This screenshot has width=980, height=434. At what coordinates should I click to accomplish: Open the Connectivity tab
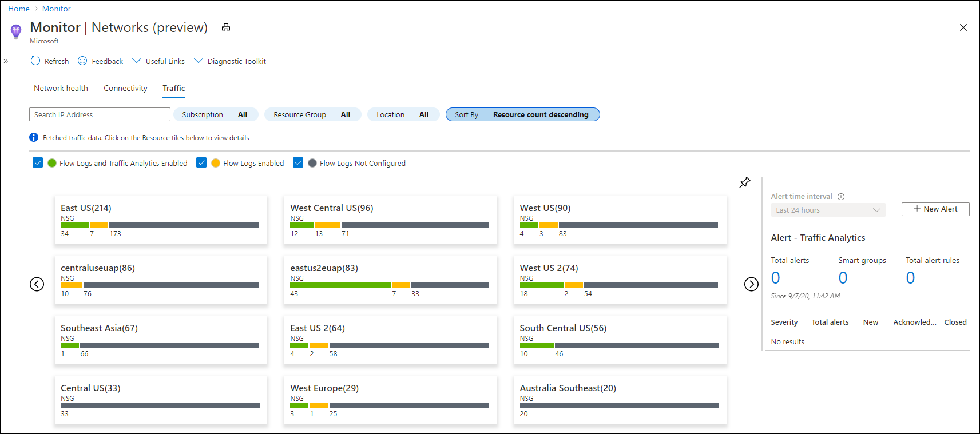pos(125,88)
